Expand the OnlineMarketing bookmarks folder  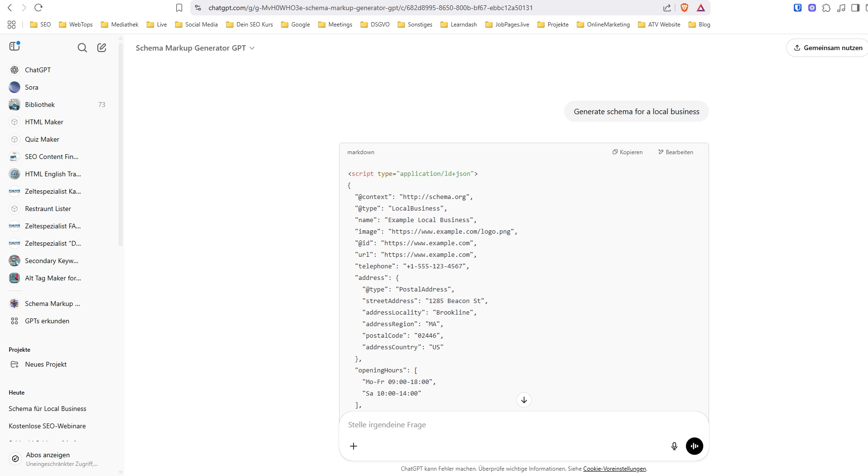[603, 25]
